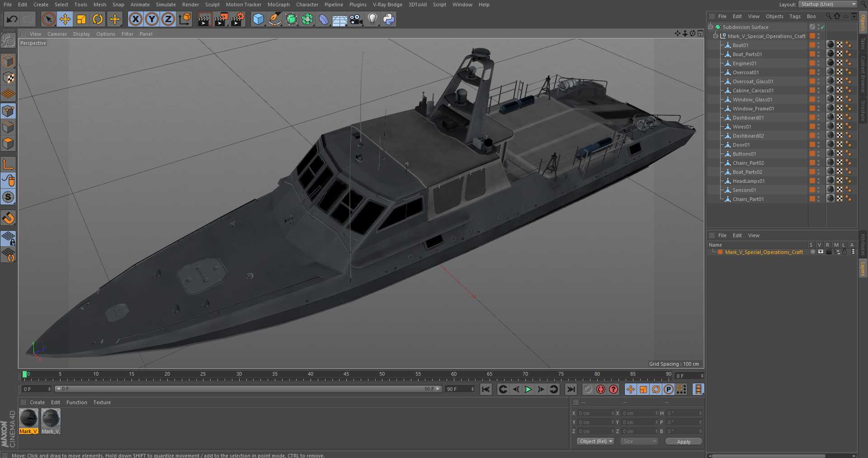Viewport: 868px width, 458px height.
Task: Click the Apply button
Action: (684, 441)
